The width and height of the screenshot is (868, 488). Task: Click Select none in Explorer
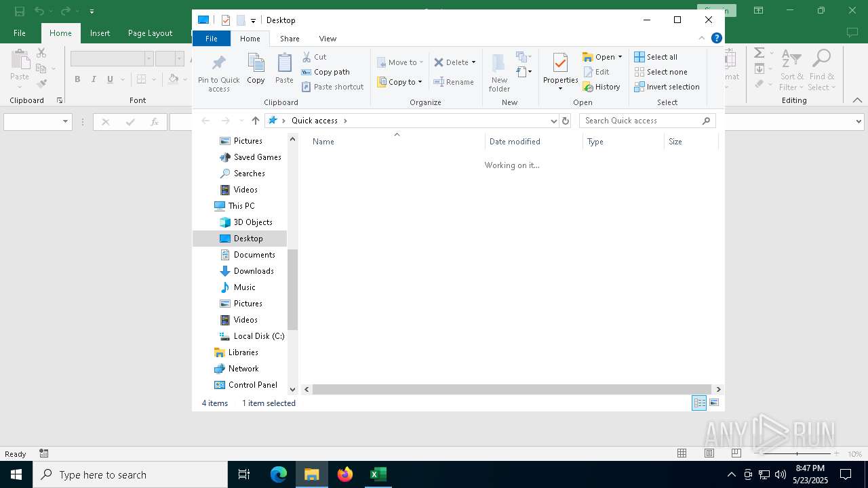pos(660,72)
